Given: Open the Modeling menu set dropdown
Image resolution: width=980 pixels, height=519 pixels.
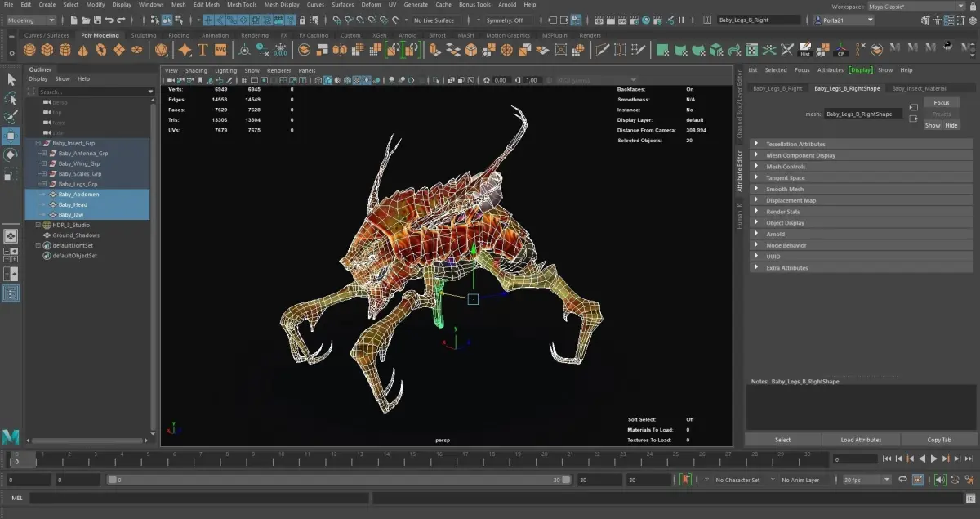Looking at the screenshot, I should pos(30,20).
